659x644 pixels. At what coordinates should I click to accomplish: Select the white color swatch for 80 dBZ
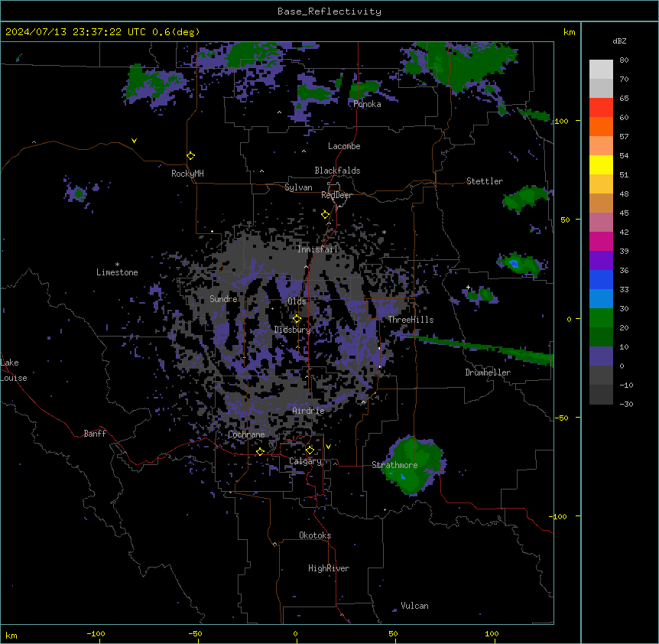(x=601, y=70)
